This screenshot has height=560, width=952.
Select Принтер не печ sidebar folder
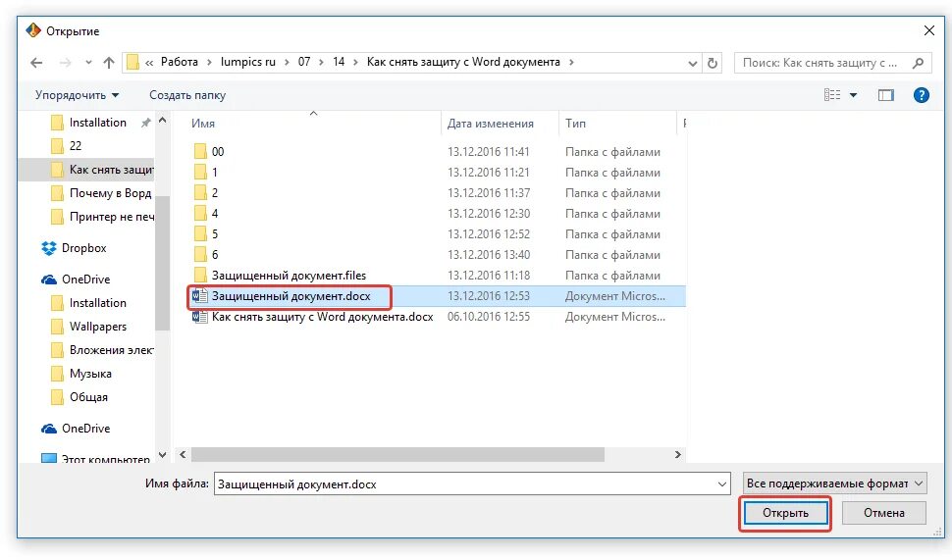[102, 217]
